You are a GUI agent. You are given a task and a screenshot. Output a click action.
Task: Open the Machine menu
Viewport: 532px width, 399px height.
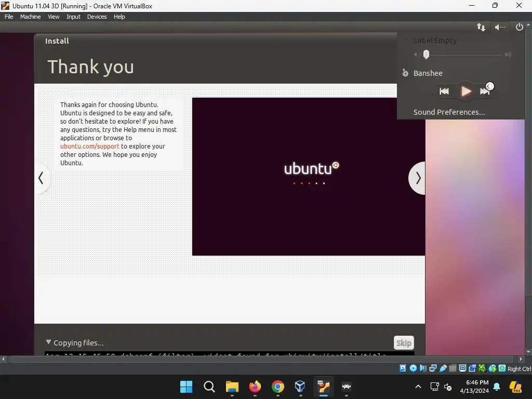[x=30, y=17]
